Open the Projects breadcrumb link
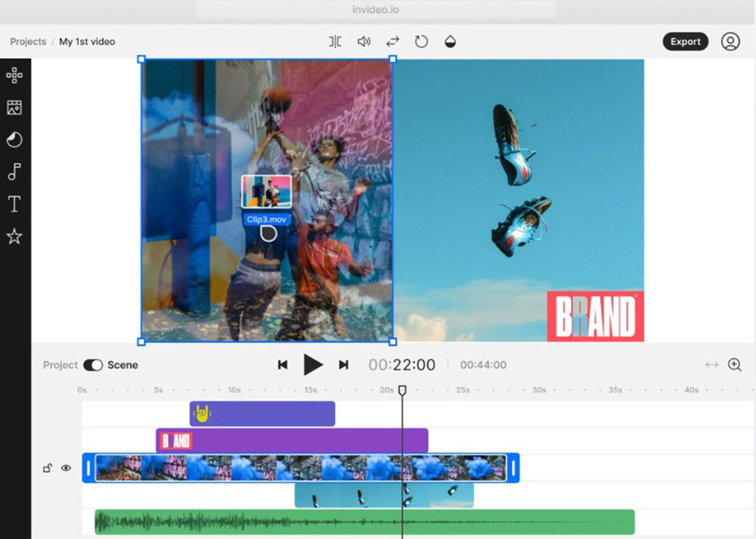 click(x=27, y=42)
